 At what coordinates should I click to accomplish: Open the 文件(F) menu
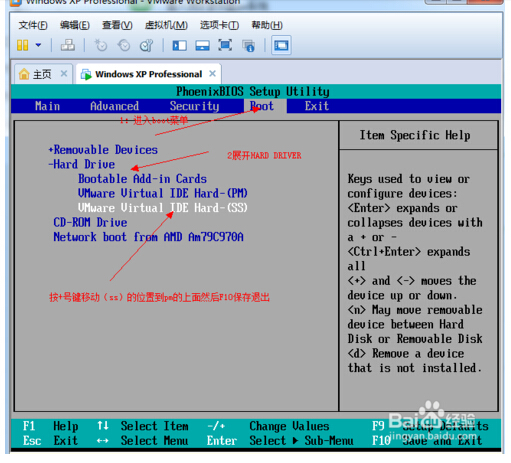[33, 25]
